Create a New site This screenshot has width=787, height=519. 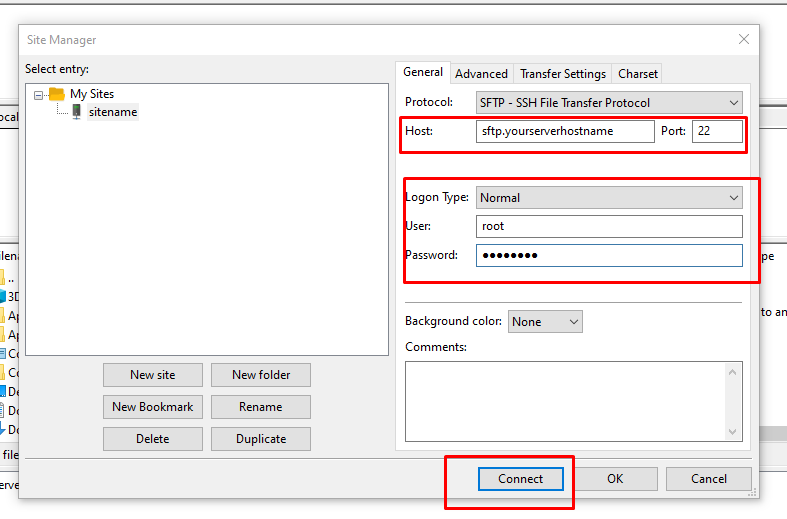[x=153, y=375]
